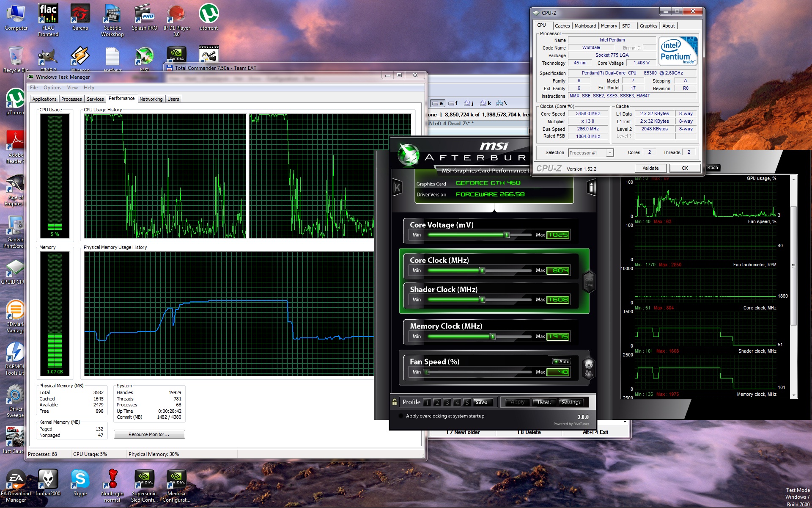Launch FLAC Frontend from the desktop
This screenshot has width=812, height=508.
tap(48, 20)
